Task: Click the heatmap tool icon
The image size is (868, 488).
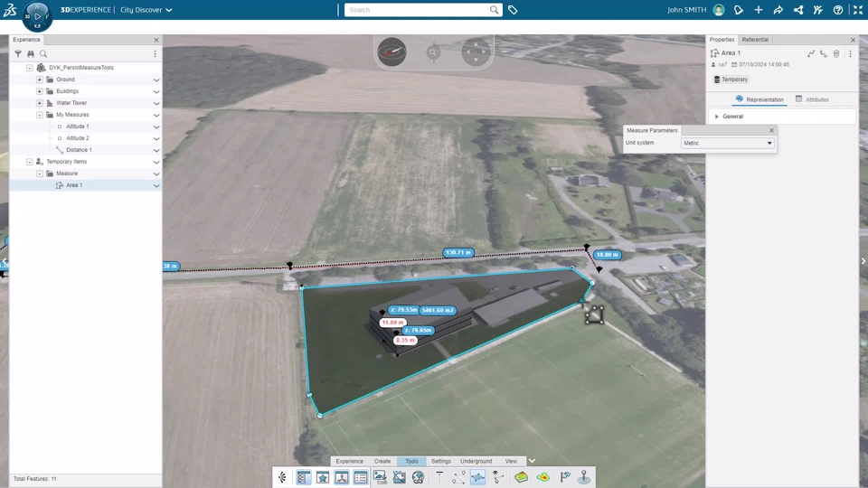Action: [543, 477]
